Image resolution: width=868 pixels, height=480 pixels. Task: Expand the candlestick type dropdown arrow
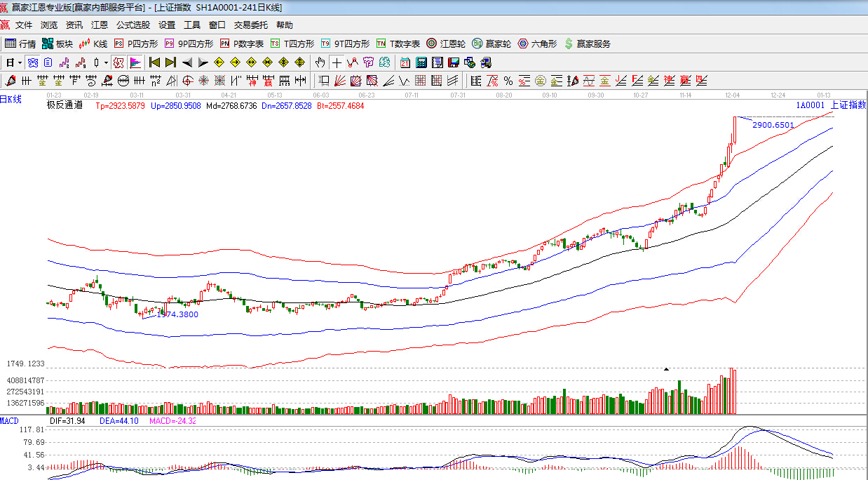click(x=106, y=62)
